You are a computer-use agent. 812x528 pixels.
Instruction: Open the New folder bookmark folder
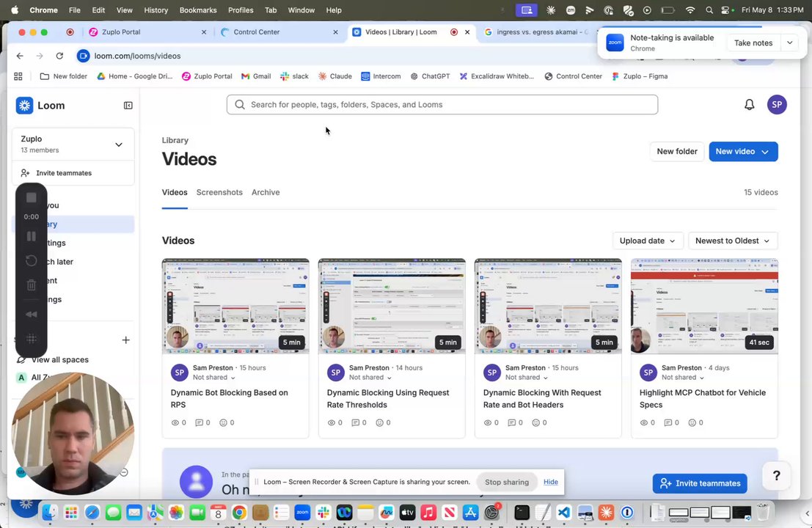click(64, 76)
